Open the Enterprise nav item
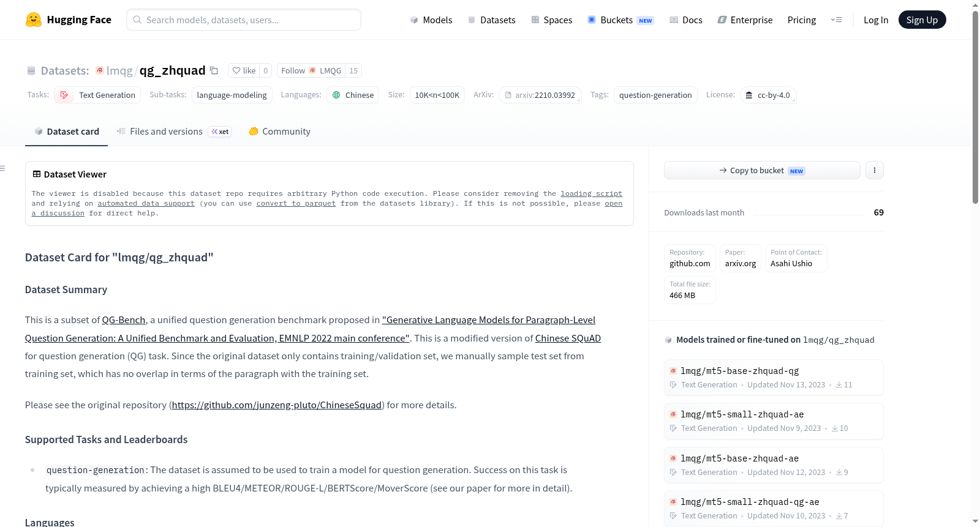The image size is (980, 527). tap(745, 20)
